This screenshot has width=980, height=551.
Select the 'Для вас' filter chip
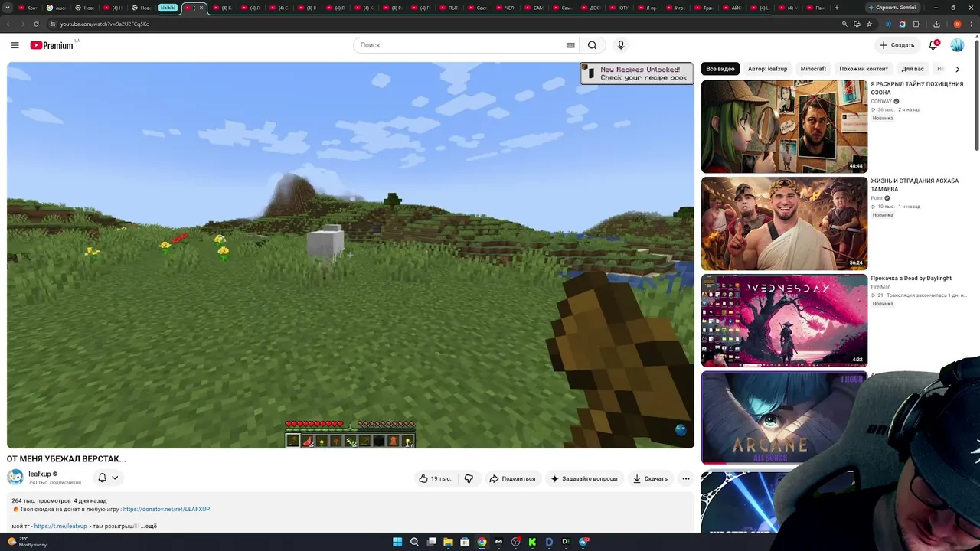913,69
